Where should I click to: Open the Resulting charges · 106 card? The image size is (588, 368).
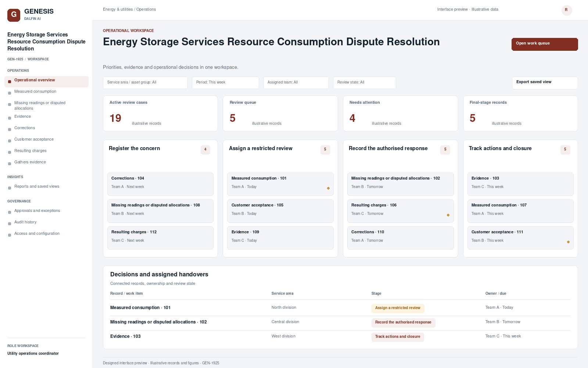401,211
